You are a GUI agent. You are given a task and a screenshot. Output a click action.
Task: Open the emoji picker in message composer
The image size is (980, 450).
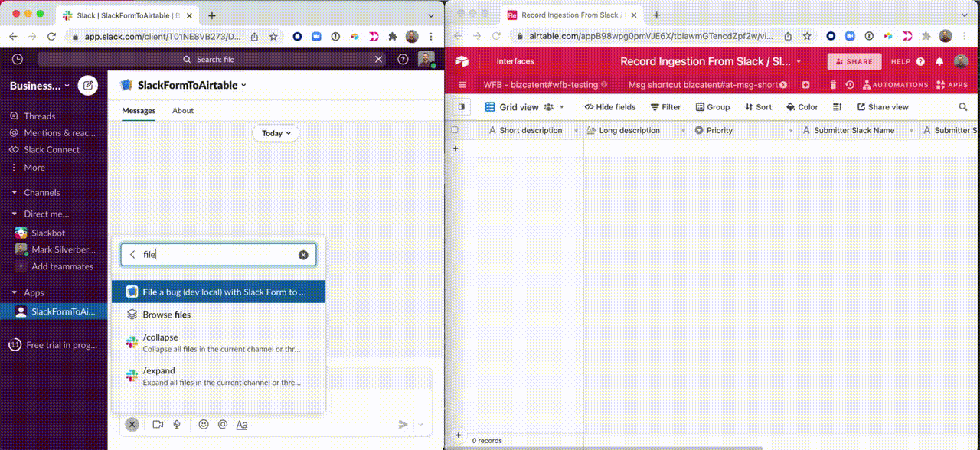click(204, 424)
